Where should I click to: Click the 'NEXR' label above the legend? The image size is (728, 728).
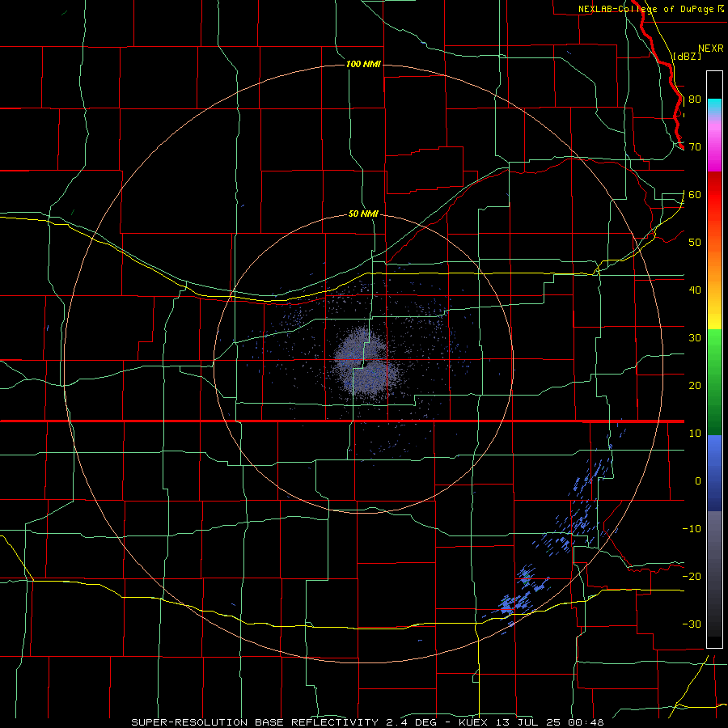710,49
